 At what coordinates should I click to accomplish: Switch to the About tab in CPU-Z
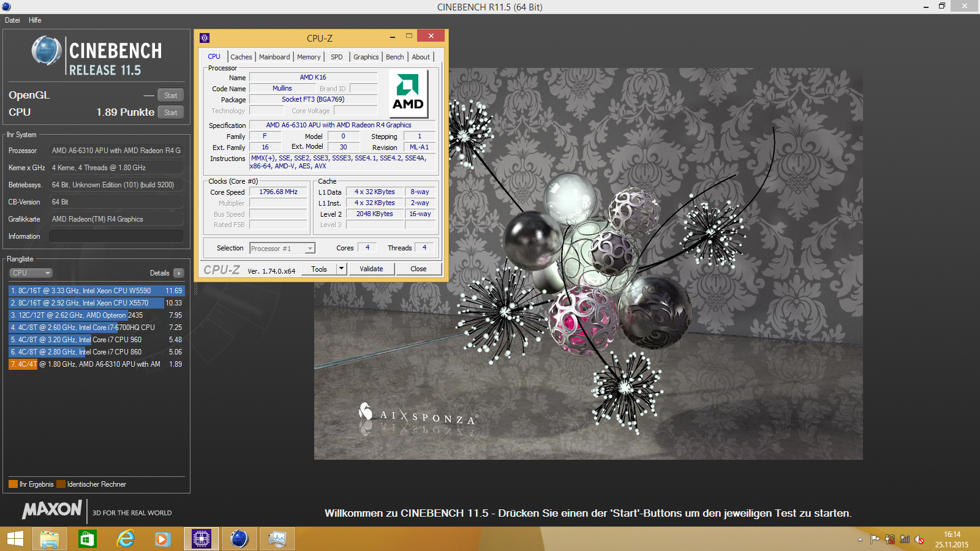(x=421, y=57)
